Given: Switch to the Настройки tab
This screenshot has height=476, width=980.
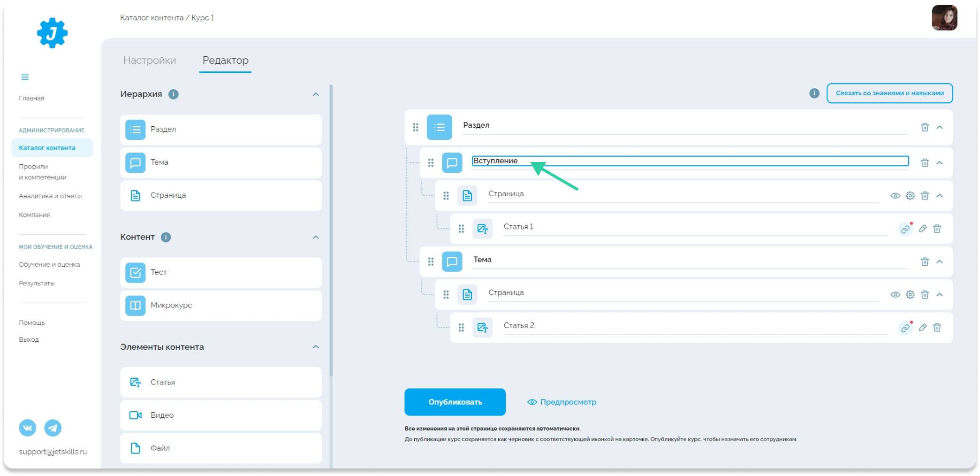Looking at the screenshot, I should click(x=150, y=60).
